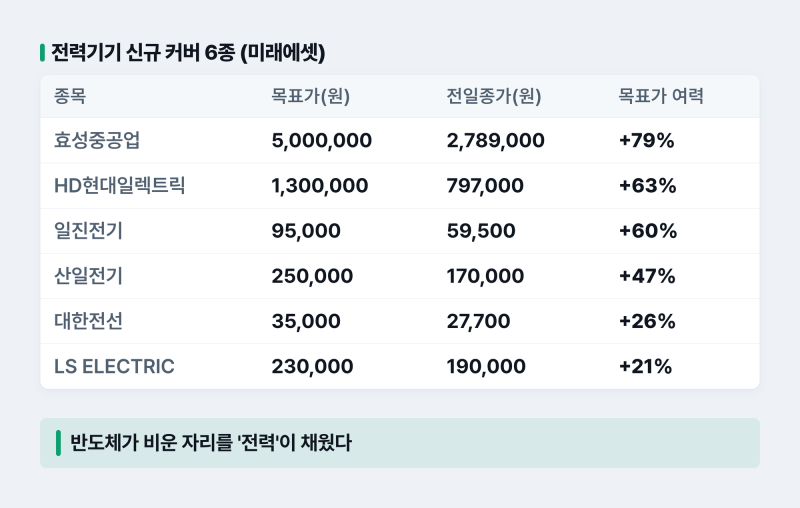Screen dimensions: 800x508
Task: Click the 종목 column header
Action: (x=70, y=96)
